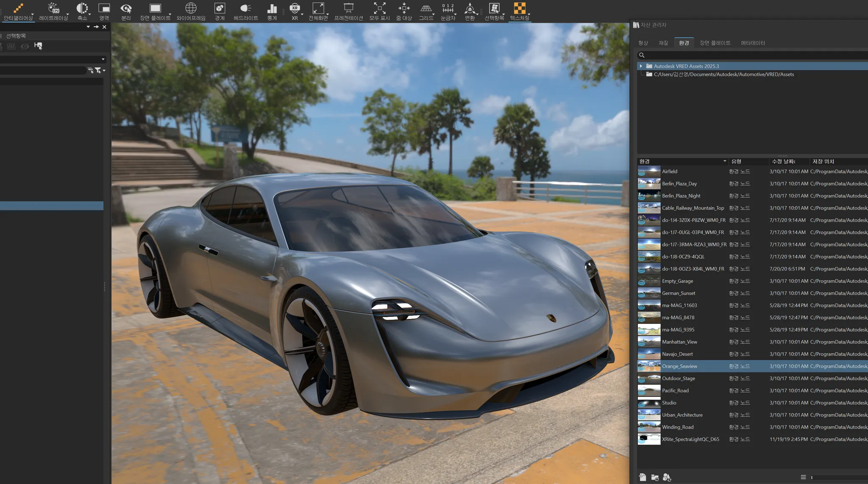
Task: Open the empty combo box dropdown in the left panel
Action: click(103, 59)
